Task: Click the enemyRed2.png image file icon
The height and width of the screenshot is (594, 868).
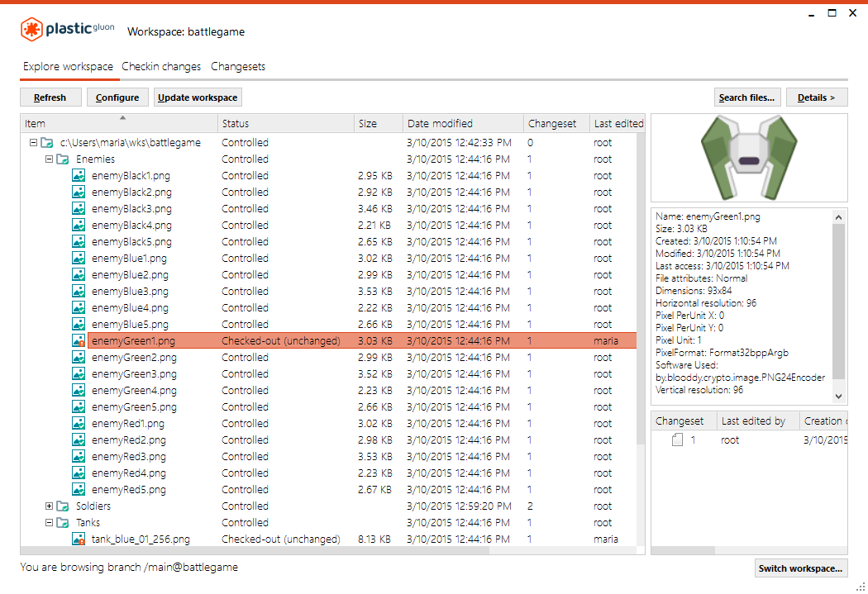Action: 79,440
